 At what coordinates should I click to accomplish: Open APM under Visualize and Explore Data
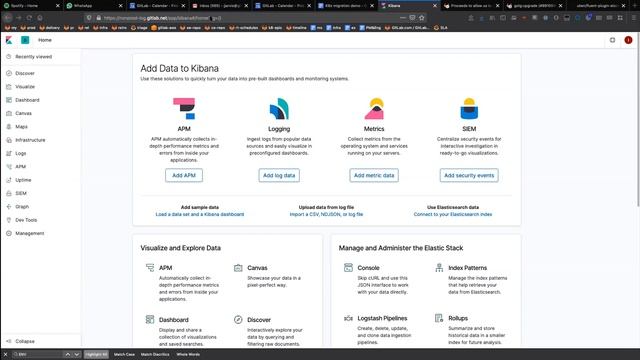(x=165, y=268)
